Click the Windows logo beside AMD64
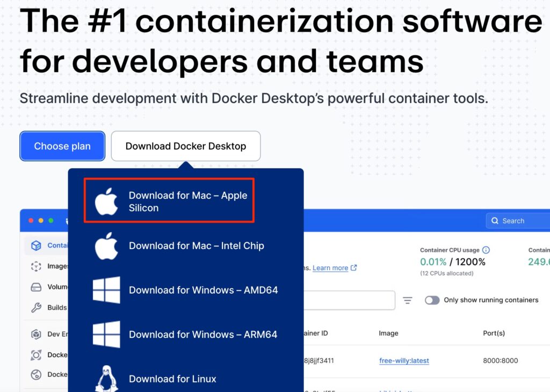Screen dimensions: 550x392 (106, 290)
